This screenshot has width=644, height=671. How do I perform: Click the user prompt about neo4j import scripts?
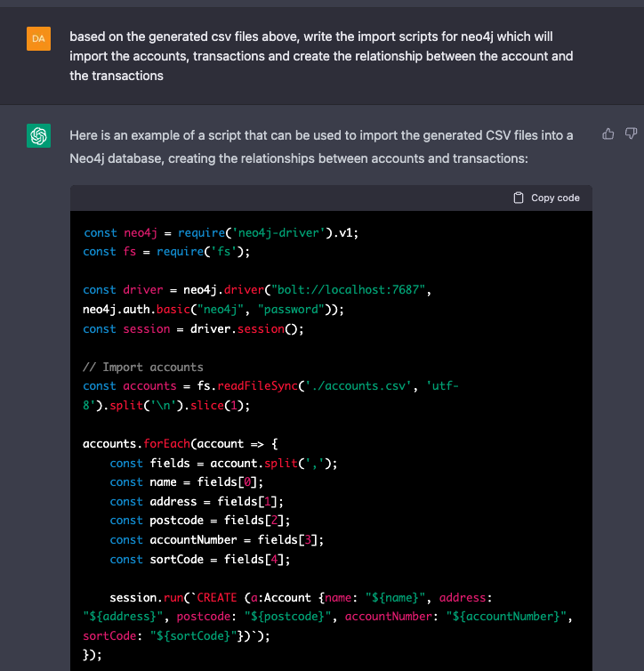click(321, 56)
